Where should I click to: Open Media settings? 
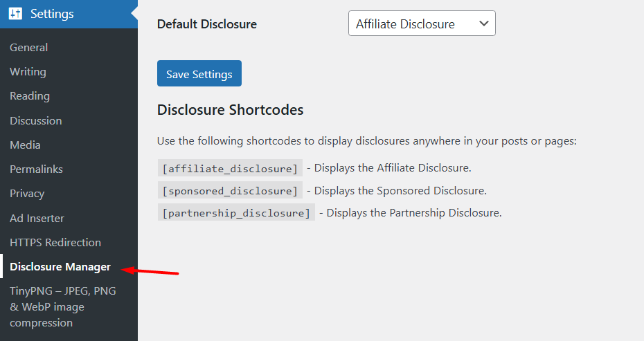pos(25,145)
